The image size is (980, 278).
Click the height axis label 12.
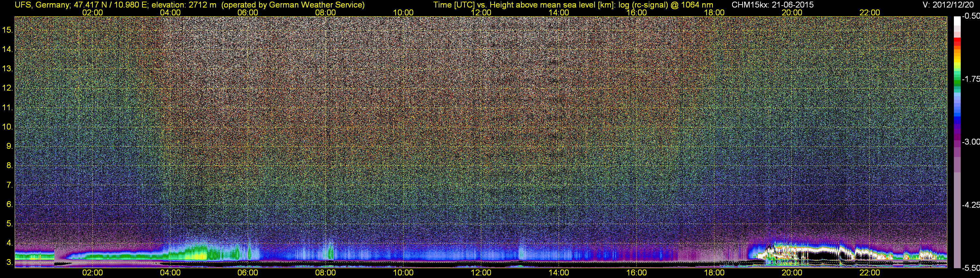point(7,88)
